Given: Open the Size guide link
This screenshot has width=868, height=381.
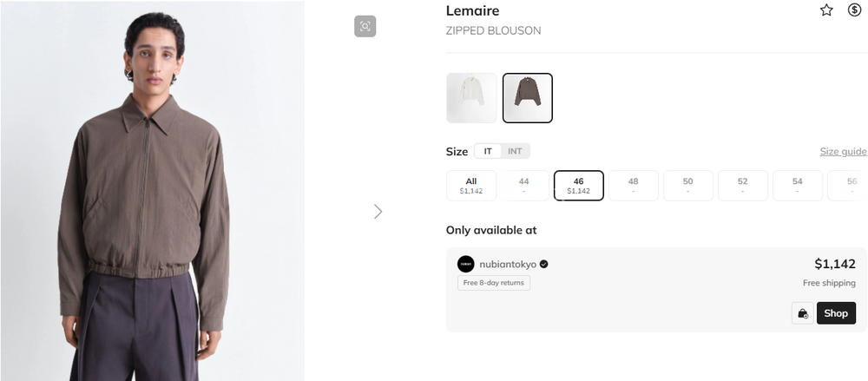Looking at the screenshot, I should point(843,152).
